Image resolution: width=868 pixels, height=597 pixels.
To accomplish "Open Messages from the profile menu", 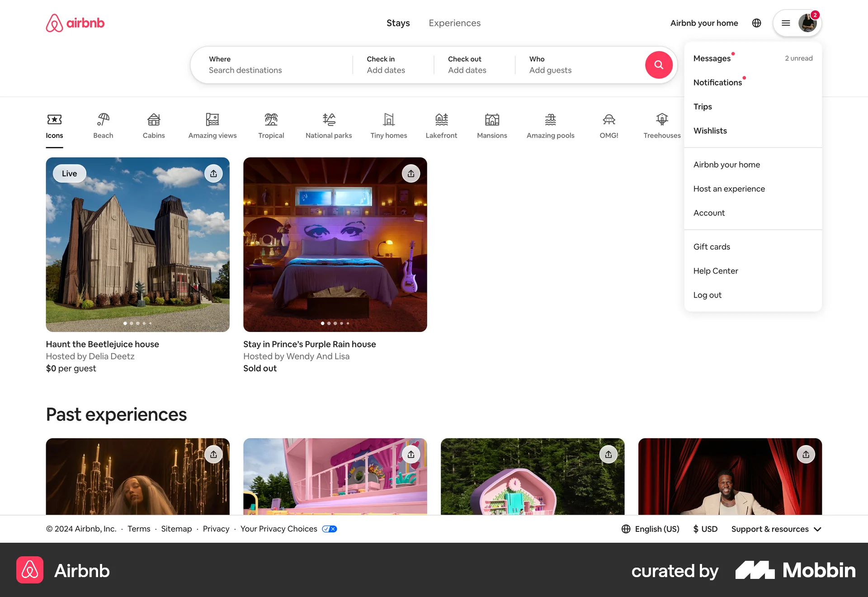I will click(712, 58).
